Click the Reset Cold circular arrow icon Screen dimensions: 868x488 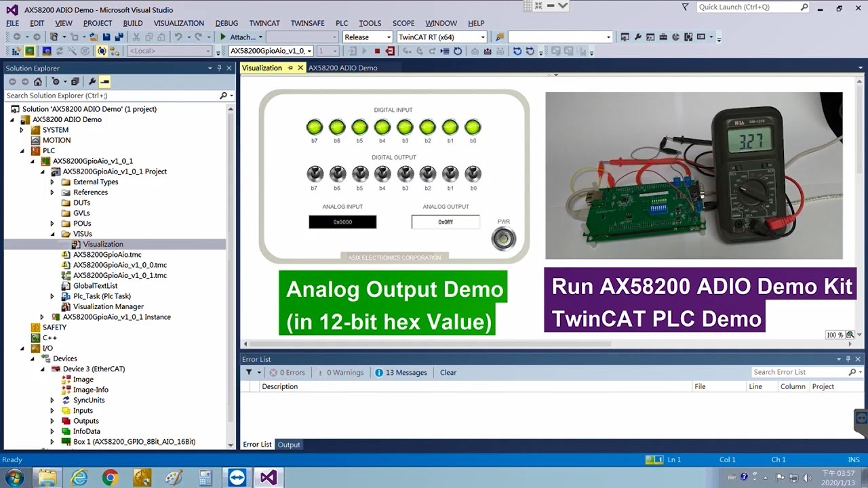click(x=458, y=51)
